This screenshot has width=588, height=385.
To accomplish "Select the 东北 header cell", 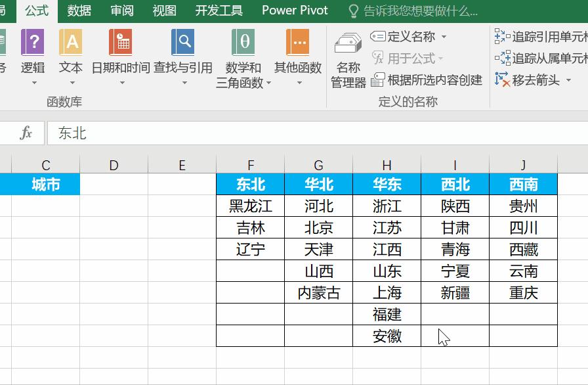I will tap(251, 184).
